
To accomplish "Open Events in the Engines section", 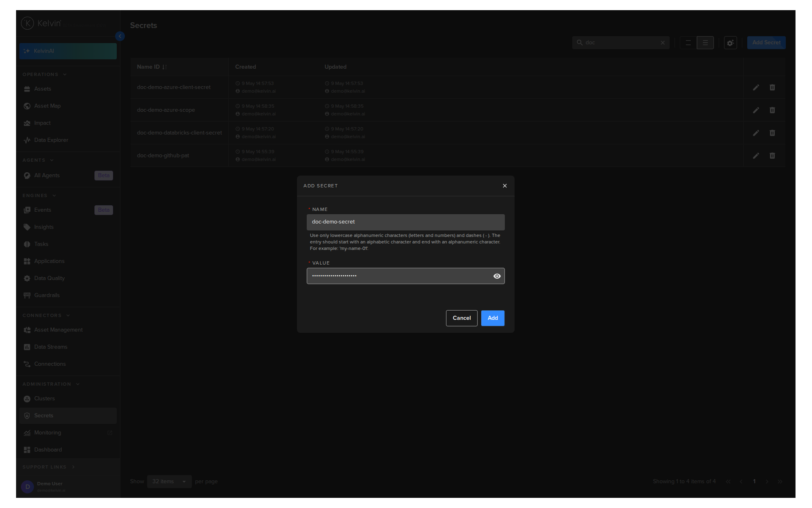I will pos(68,210).
